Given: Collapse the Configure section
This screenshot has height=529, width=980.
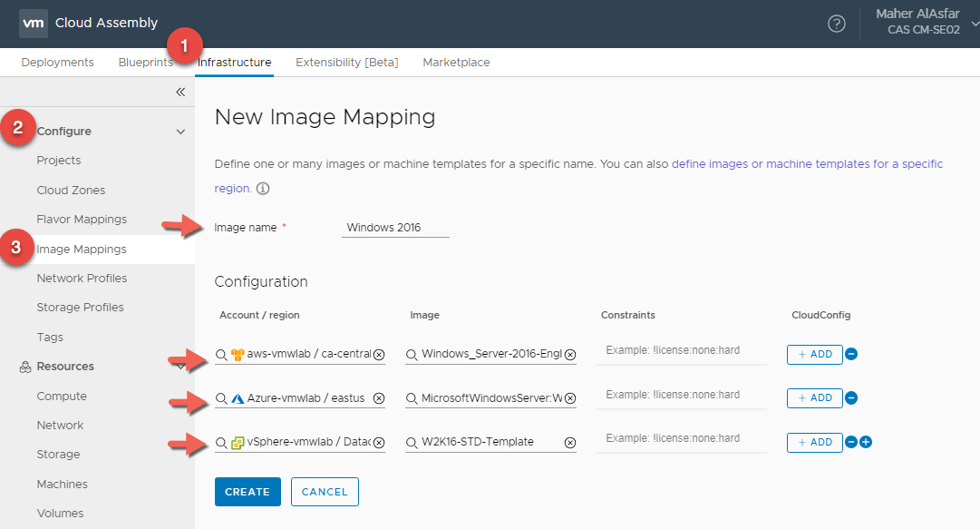Looking at the screenshot, I should point(180,132).
